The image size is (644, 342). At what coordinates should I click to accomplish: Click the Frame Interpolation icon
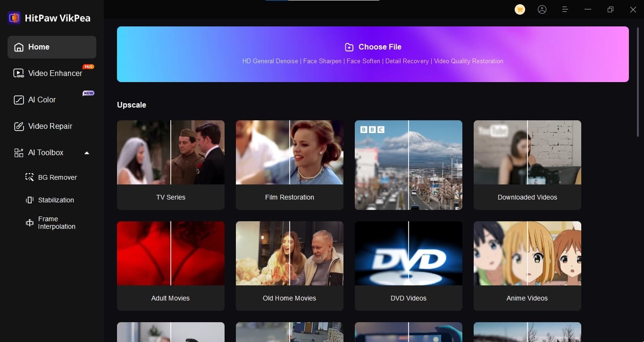(29, 223)
